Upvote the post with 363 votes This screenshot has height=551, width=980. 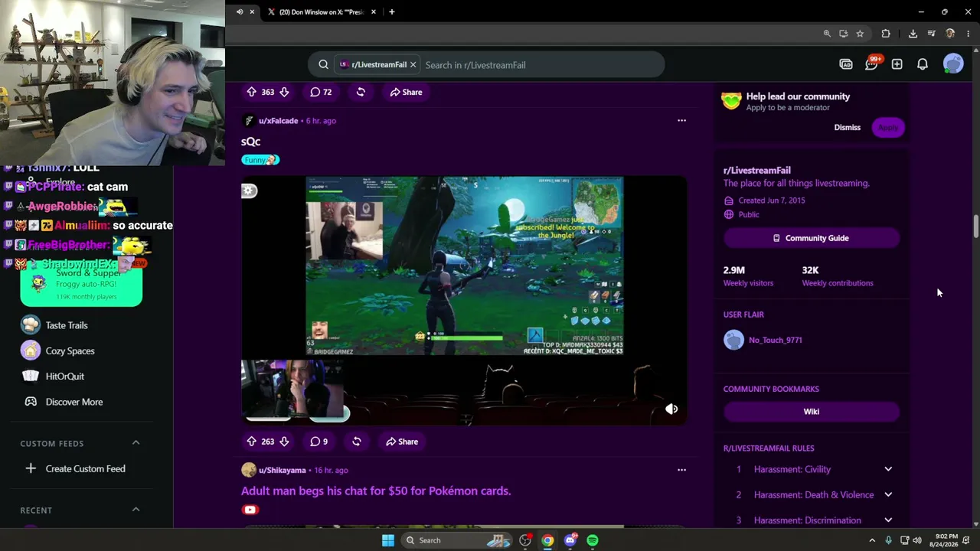[251, 92]
